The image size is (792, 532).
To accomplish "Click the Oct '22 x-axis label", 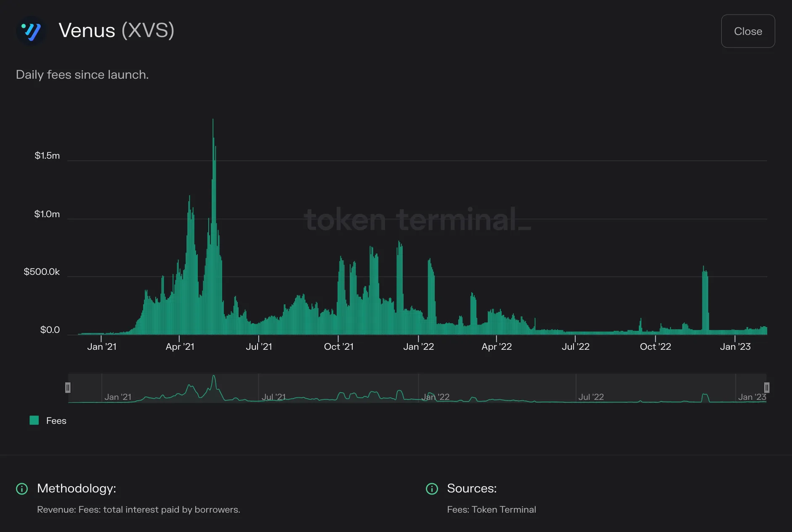I will pyautogui.click(x=655, y=347).
